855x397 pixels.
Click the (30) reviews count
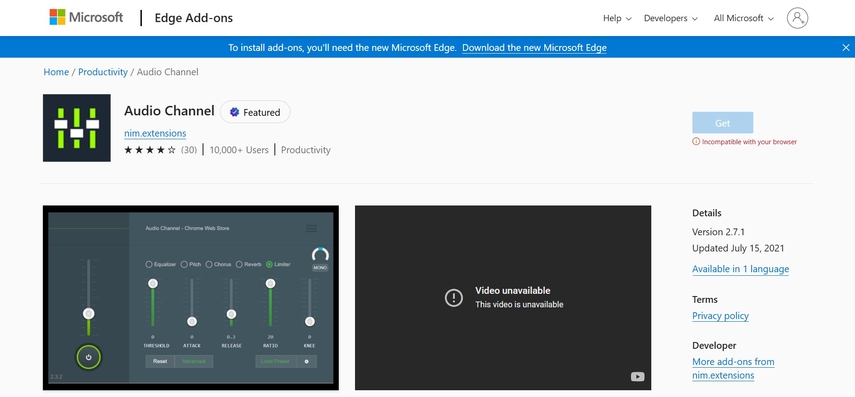pos(189,150)
